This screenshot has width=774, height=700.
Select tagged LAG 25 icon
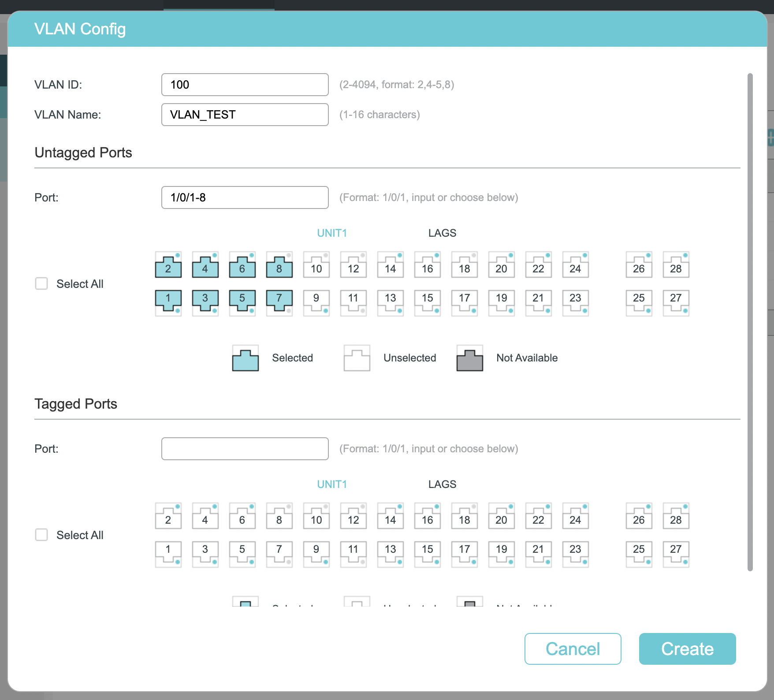[639, 554]
